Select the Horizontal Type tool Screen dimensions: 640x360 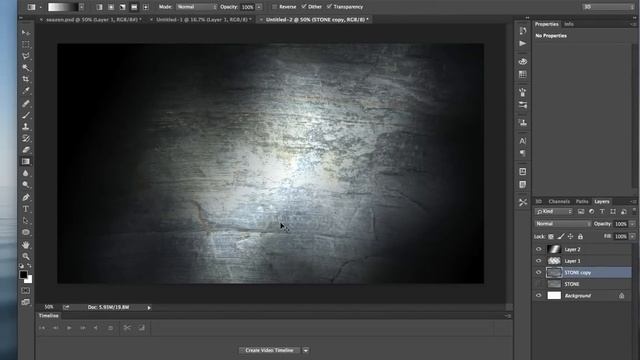pyautogui.click(x=26, y=209)
